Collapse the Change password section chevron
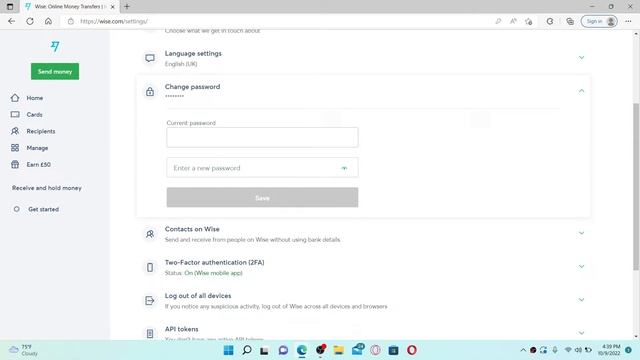Screen dimensions: 640x360 pos(582,91)
